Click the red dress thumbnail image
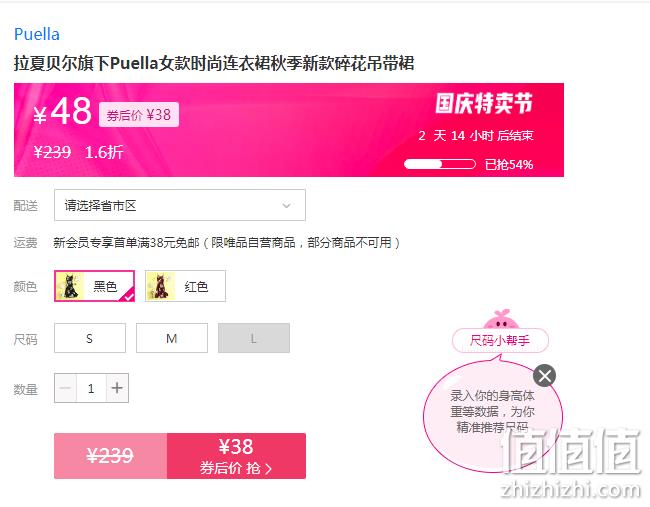This screenshot has height=507, width=650. click(x=160, y=286)
